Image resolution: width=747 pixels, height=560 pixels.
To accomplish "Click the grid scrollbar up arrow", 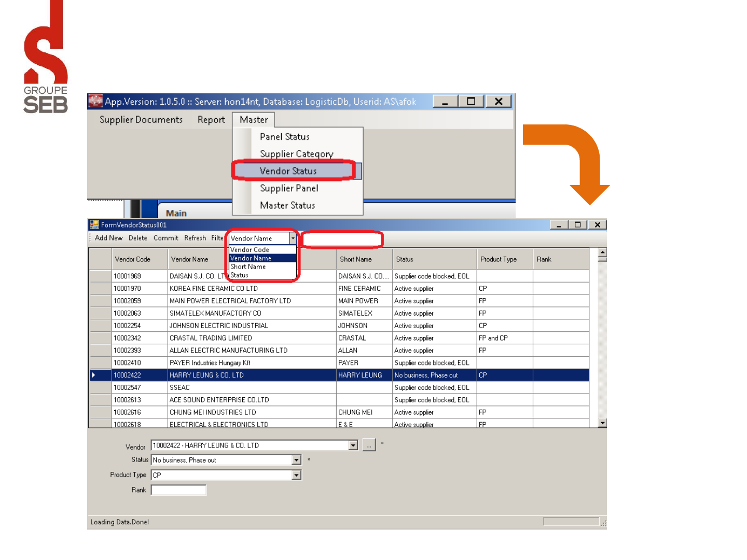I will click(x=602, y=253).
